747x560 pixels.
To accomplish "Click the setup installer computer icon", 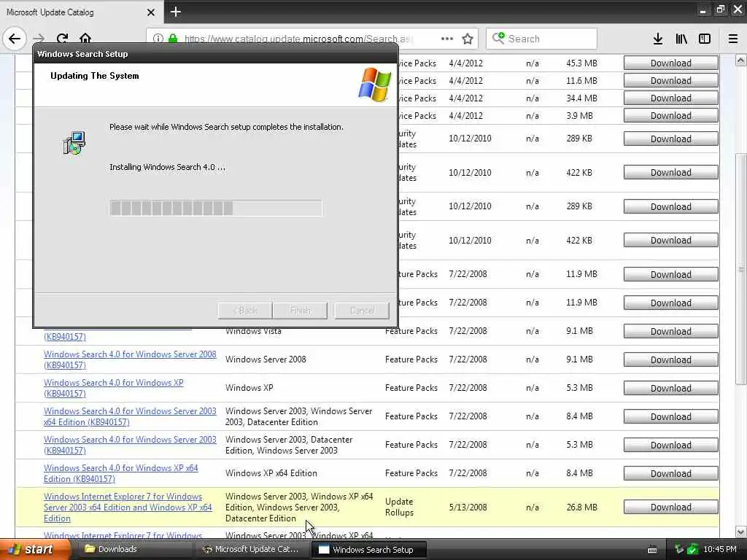I will [x=74, y=143].
